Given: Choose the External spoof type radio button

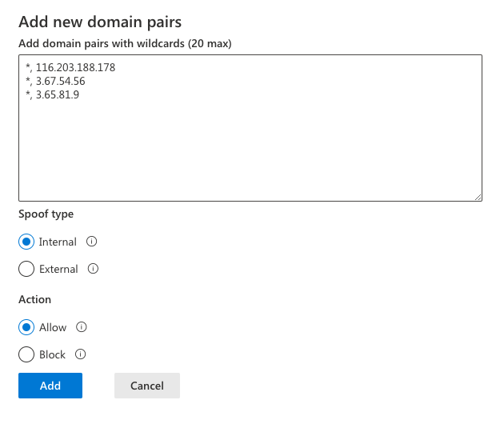Looking at the screenshot, I should 26,270.
